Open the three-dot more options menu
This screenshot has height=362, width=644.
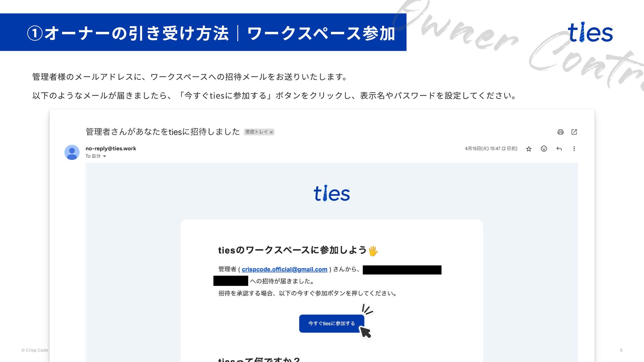click(x=574, y=148)
